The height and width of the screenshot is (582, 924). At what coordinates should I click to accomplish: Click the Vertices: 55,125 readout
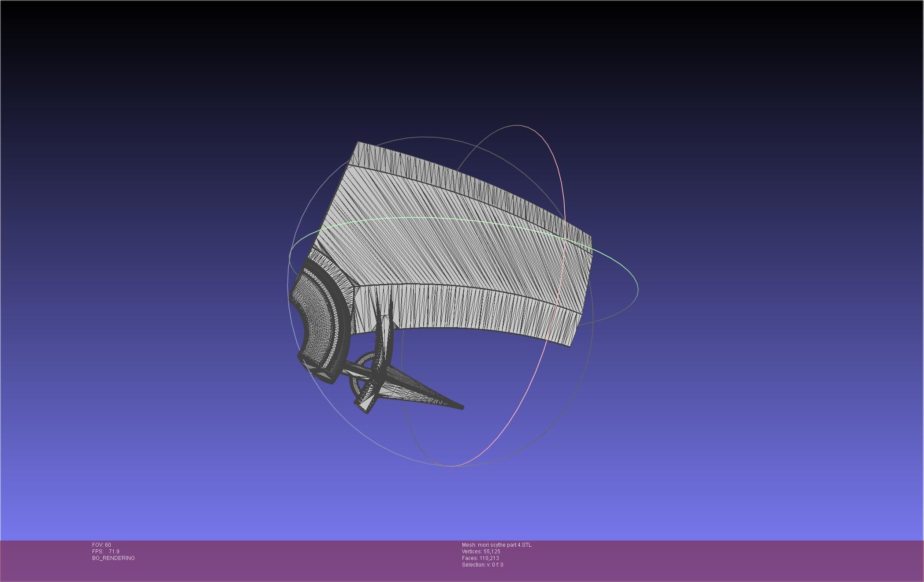(x=481, y=552)
